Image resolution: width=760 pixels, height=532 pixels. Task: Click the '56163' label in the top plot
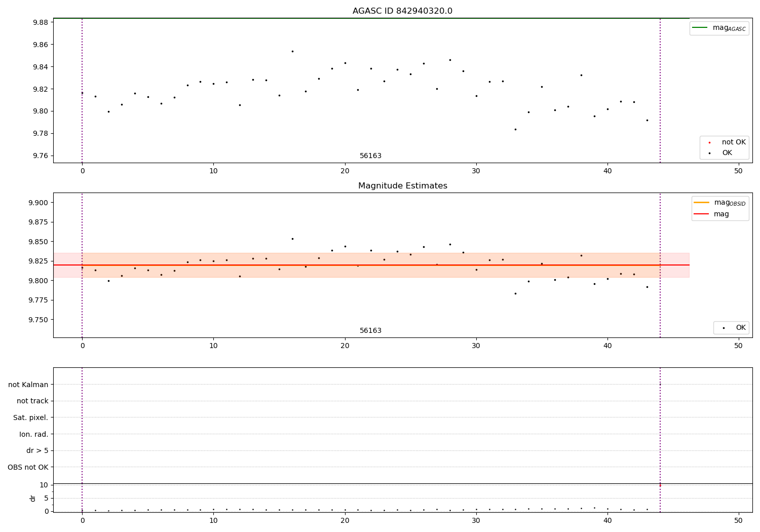click(x=370, y=156)
